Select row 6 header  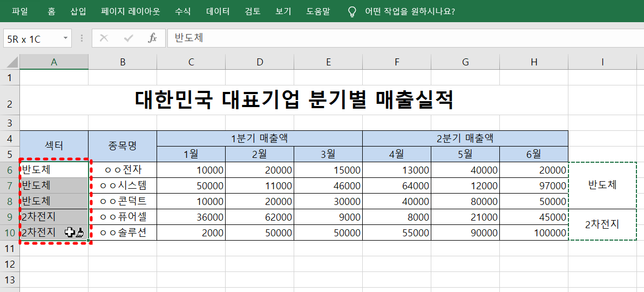[x=10, y=170]
